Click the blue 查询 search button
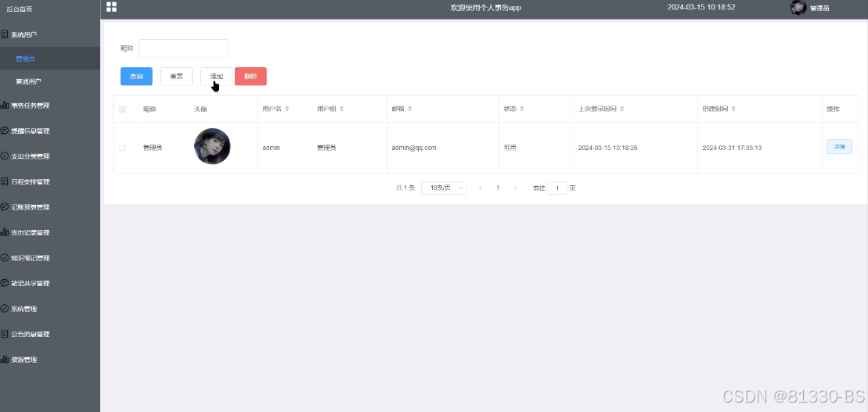This screenshot has height=412, width=868. pos(136,77)
